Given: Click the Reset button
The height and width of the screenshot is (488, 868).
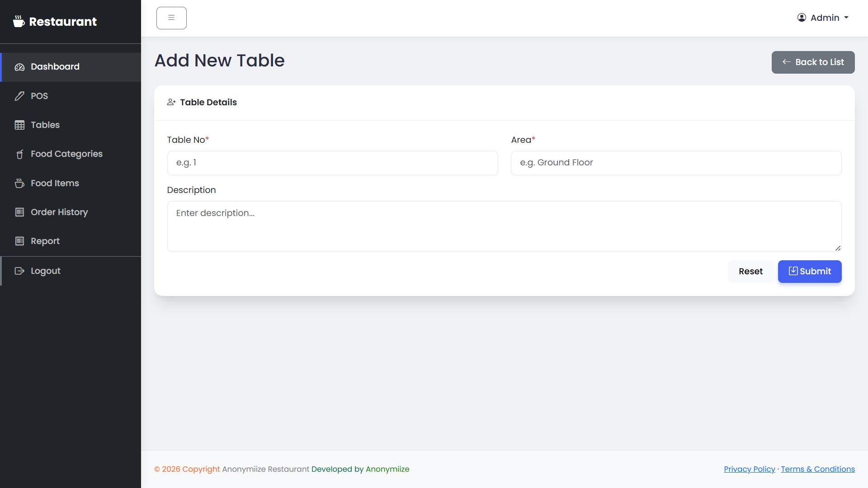Looking at the screenshot, I should 750,272.
